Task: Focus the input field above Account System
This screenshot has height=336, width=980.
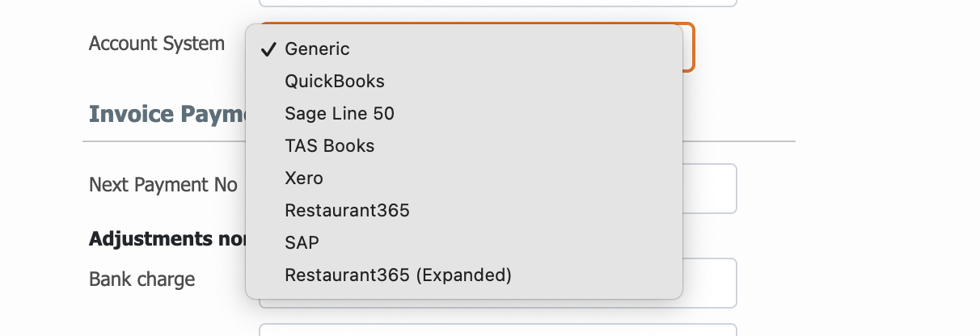Action: [x=497, y=3]
